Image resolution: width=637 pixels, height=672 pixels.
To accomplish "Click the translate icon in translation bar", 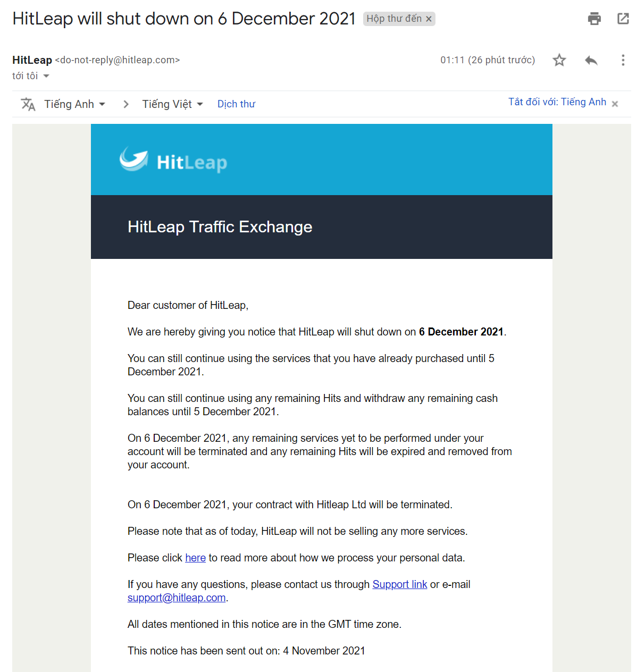I will coord(28,104).
